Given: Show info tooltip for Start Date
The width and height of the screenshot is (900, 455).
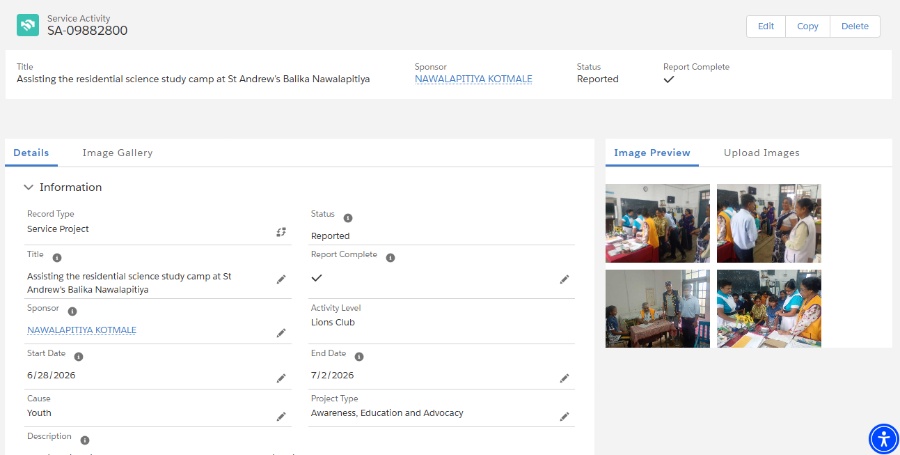Looking at the screenshot, I should pos(79,357).
